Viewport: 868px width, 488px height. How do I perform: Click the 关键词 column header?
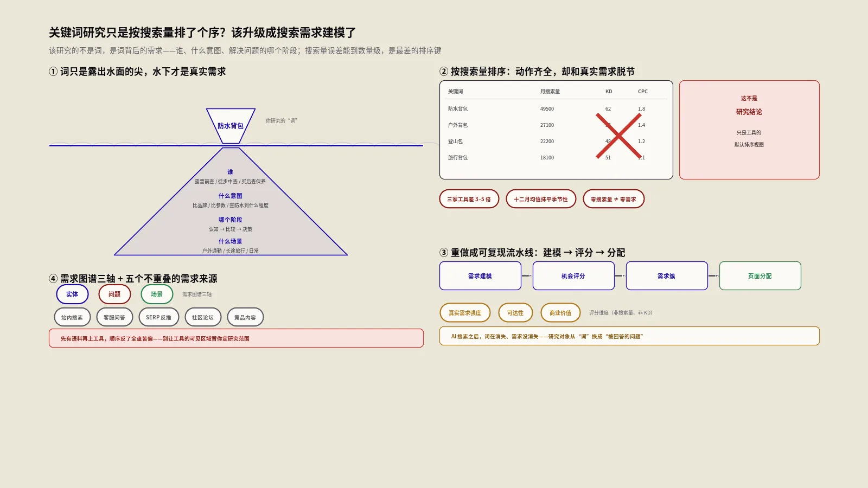click(456, 92)
